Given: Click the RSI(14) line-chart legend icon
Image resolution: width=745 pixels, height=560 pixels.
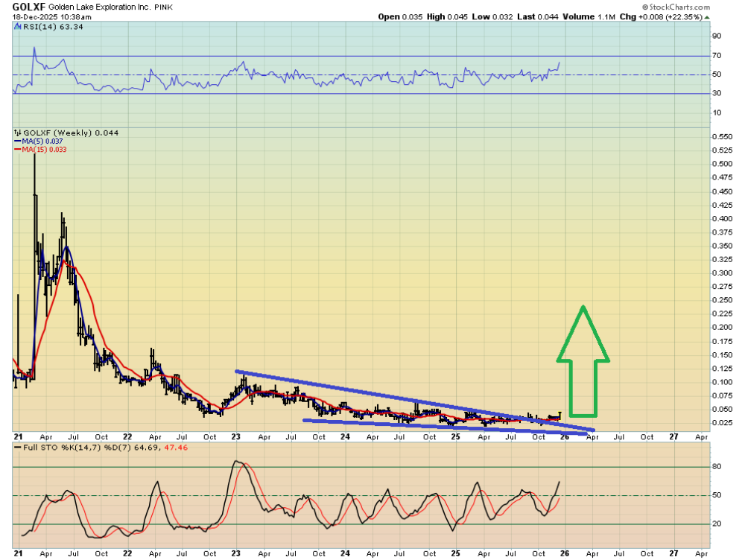Looking at the screenshot, I should pos(16,27).
